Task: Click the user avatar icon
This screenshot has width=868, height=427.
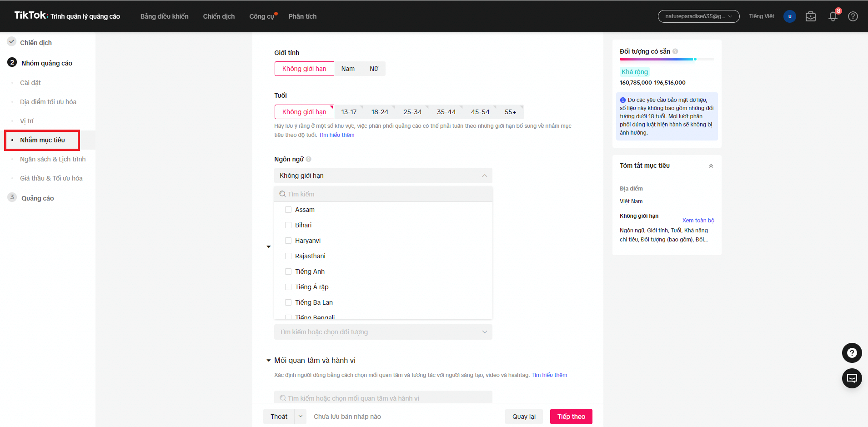Action: [789, 16]
